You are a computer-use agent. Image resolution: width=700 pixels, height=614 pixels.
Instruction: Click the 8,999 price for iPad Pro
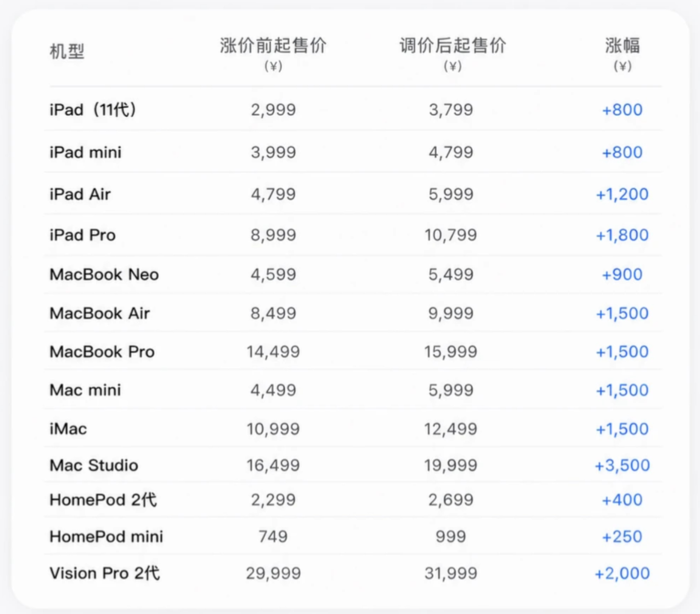tap(273, 235)
